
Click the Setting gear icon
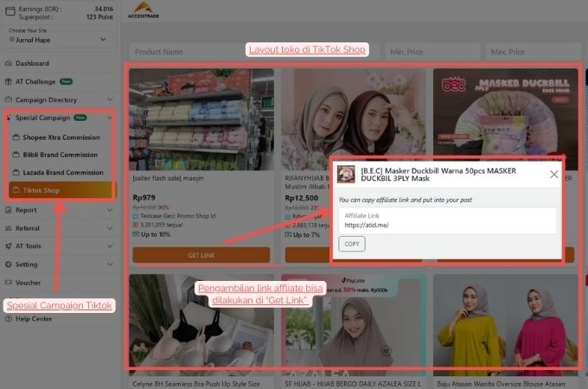(x=9, y=265)
